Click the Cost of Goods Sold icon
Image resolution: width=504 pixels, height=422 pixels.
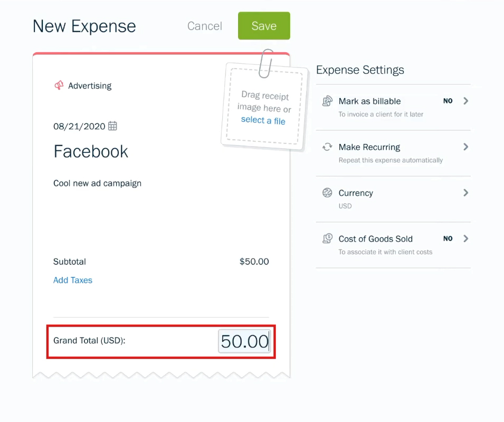click(x=327, y=238)
